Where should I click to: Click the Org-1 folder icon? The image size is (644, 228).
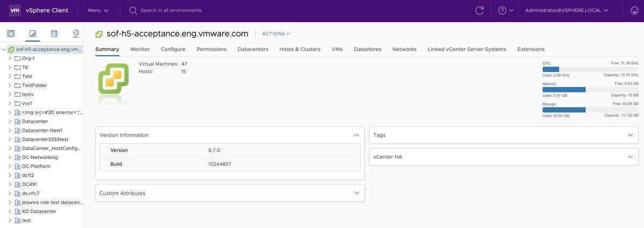pos(18,58)
